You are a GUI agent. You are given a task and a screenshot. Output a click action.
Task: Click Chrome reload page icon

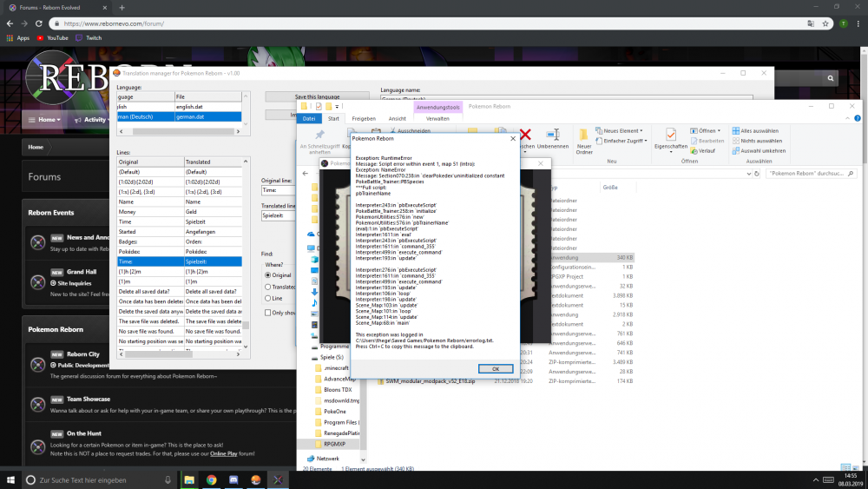[39, 23]
